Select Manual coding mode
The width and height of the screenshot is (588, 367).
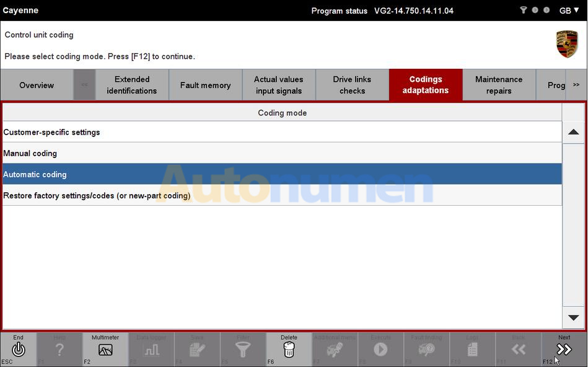click(282, 153)
